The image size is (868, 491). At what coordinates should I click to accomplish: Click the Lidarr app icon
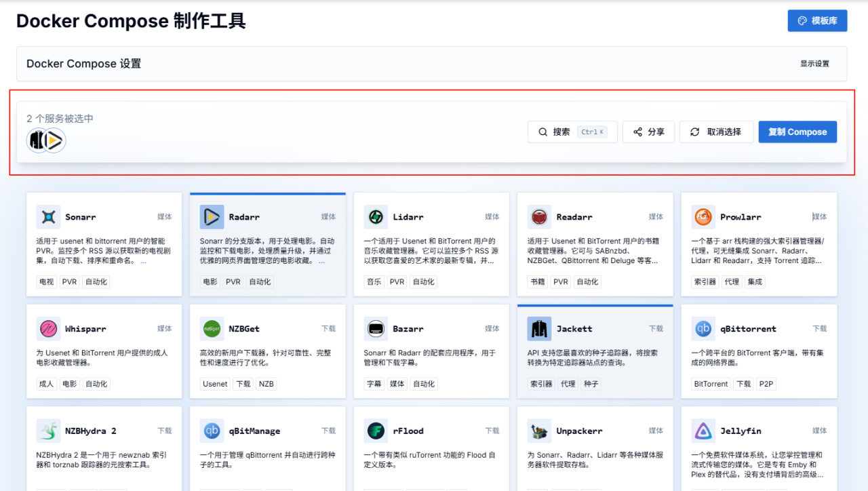click(376, 217)
